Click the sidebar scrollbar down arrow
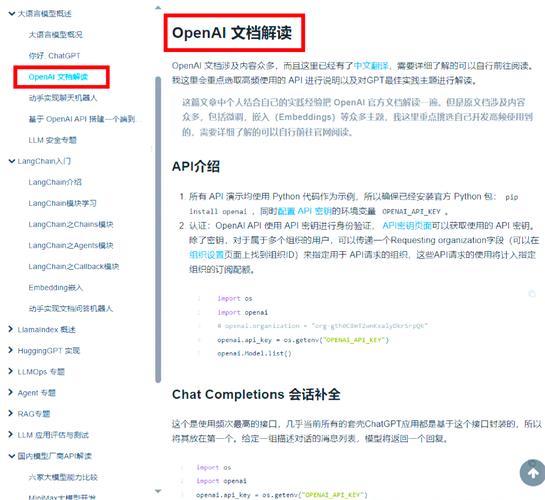545x500 pixels. point(158,491)
